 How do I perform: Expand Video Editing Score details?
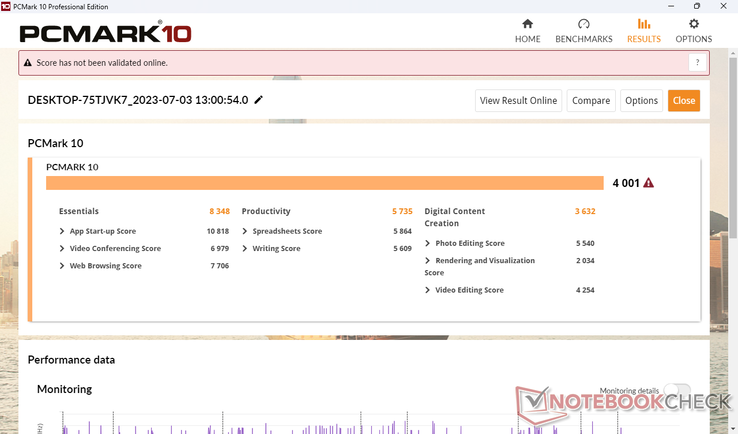coord(427,290)
